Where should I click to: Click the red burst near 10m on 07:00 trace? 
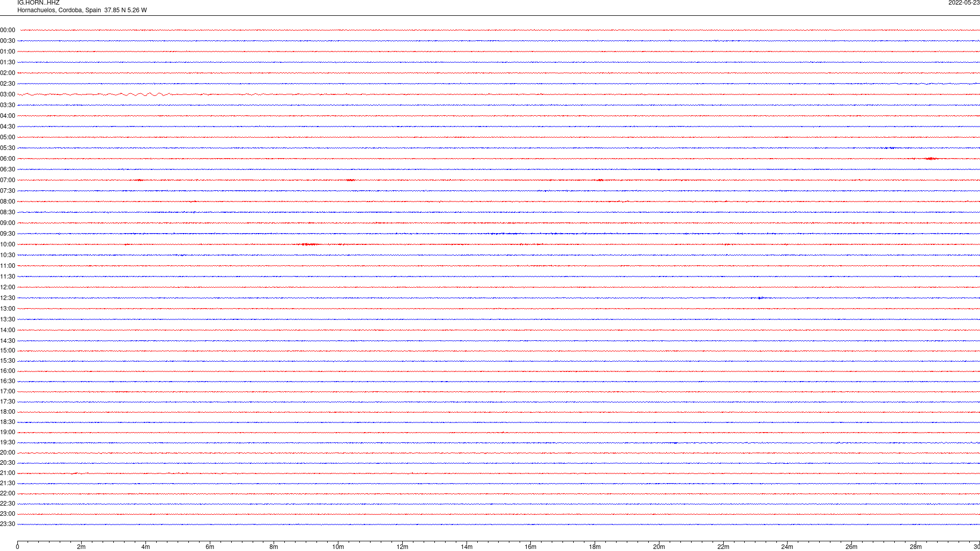350,180
